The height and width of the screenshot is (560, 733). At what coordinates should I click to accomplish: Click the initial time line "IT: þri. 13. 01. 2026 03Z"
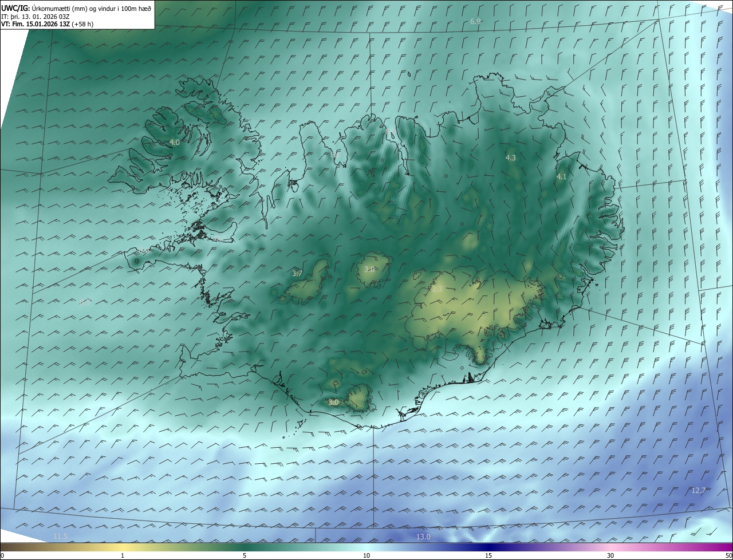[35, 16]
